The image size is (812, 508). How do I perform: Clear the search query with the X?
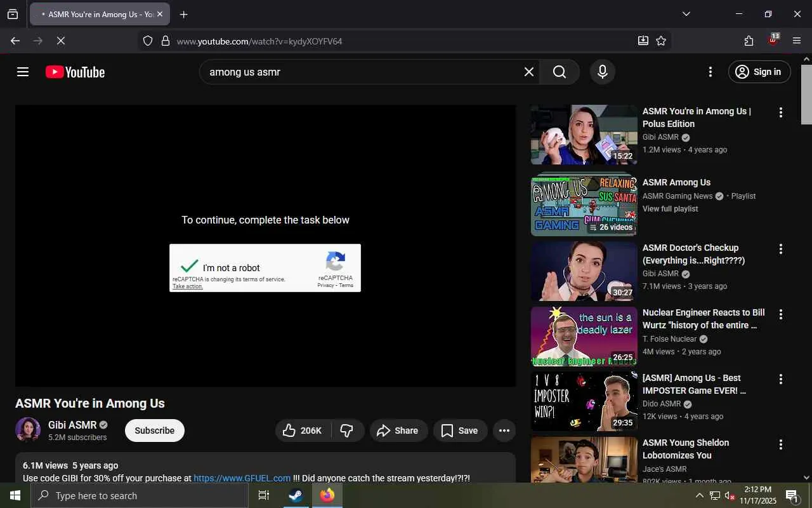click(x=529, y=72)
